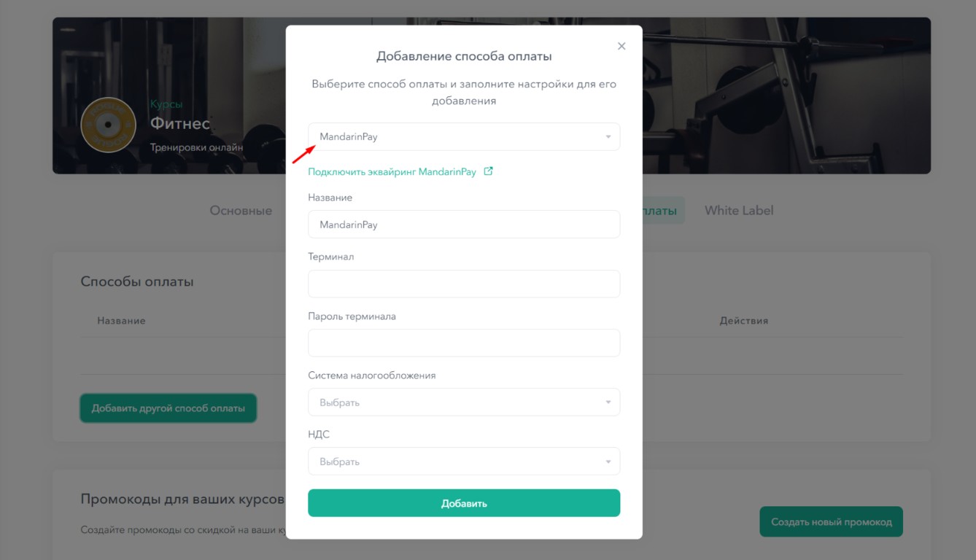
Task: Click the Фитнес course avatar logo
Action: tap(108, 125)
